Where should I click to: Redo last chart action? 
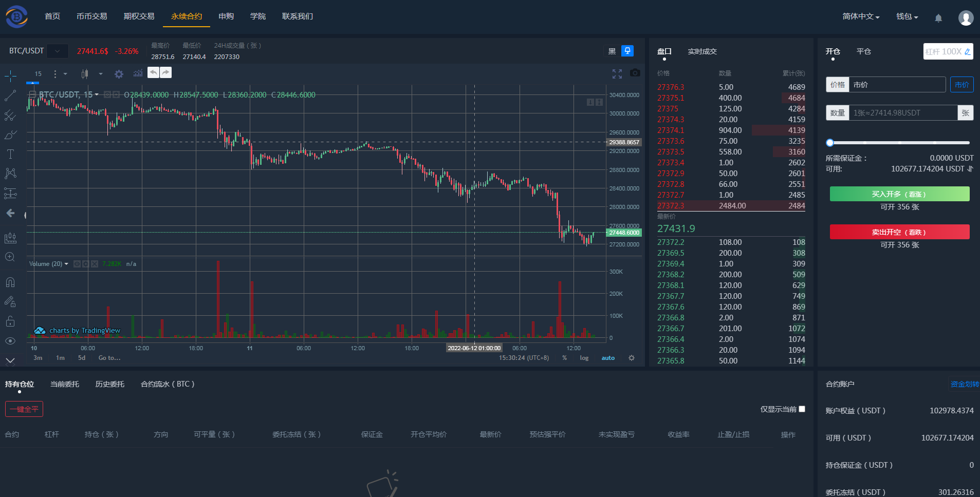coord(165,72)
